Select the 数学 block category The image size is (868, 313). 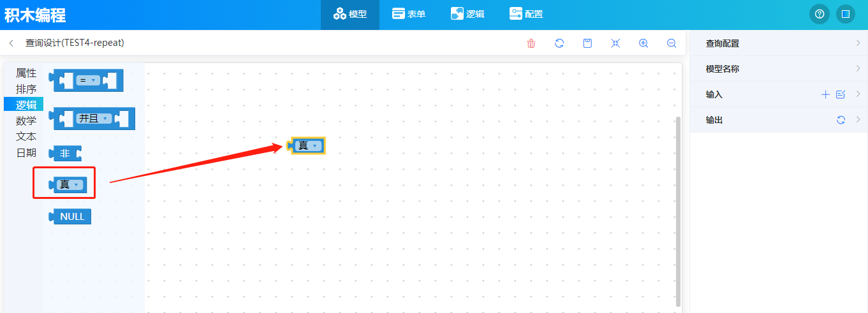[x=26, y=121]
